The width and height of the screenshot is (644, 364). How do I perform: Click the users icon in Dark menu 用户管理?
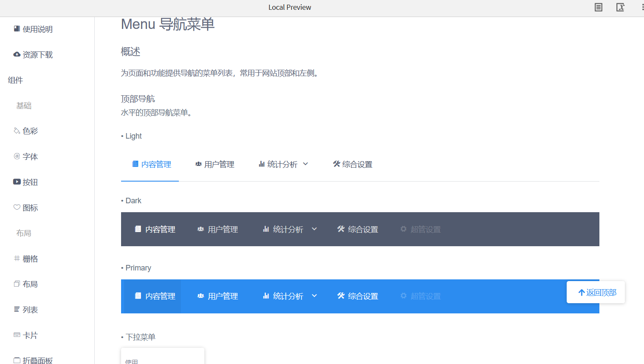(x=201, y=229)
